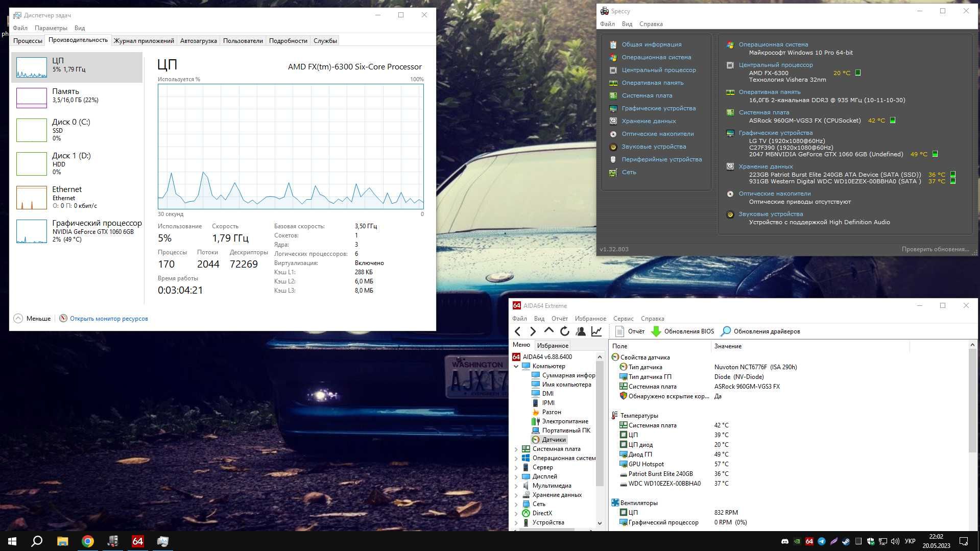
Task: Expand Мультимедиа node in AIDA64 tree
Action: 516,486
